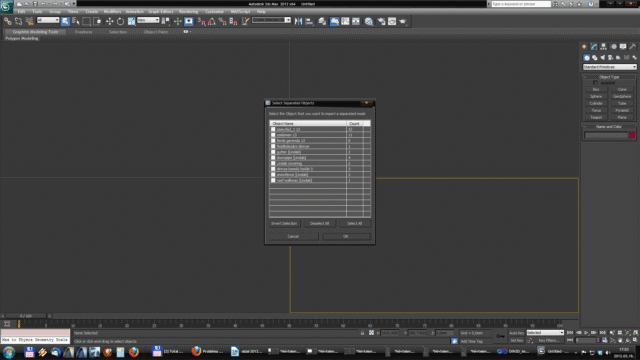Activate Select and Scale tool
This screenshot has height=360, width=640.
(131, 21)
